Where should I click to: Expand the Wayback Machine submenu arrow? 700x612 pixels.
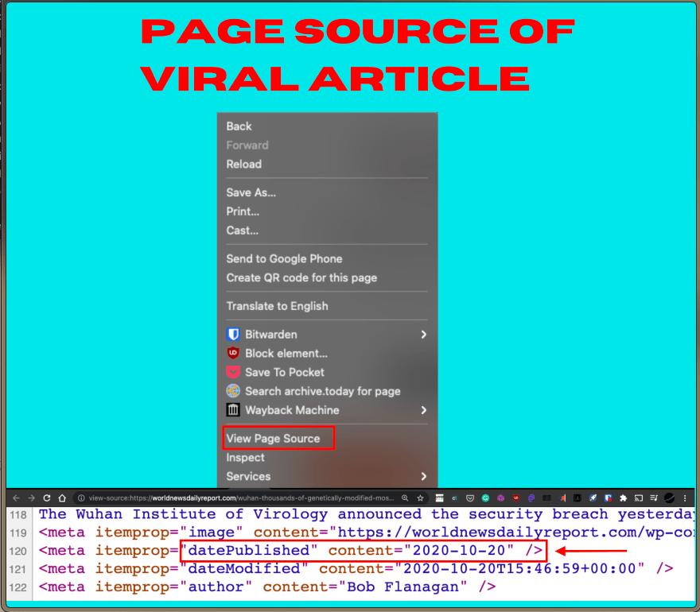[424, 410]
